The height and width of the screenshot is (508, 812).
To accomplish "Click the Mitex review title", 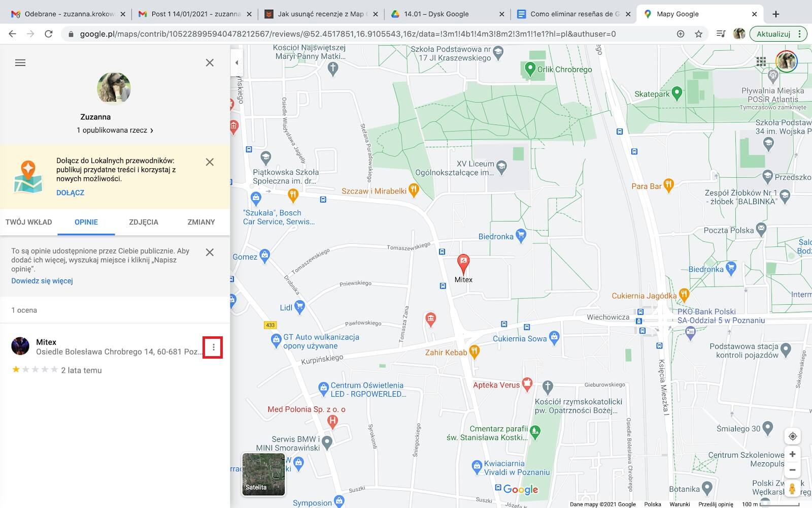I will [46, 342].
